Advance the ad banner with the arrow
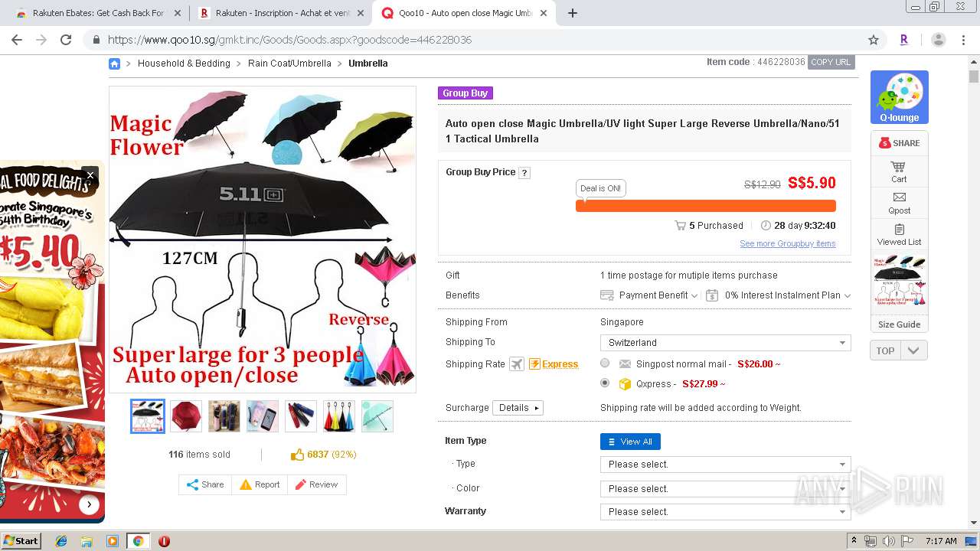980x551 pixels. tap(90, 504)
